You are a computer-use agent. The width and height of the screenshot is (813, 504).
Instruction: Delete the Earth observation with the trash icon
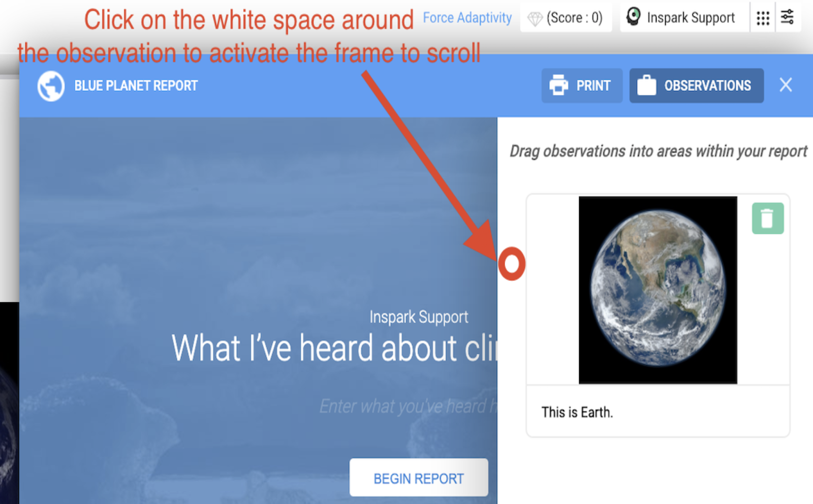tap(768, 218)
